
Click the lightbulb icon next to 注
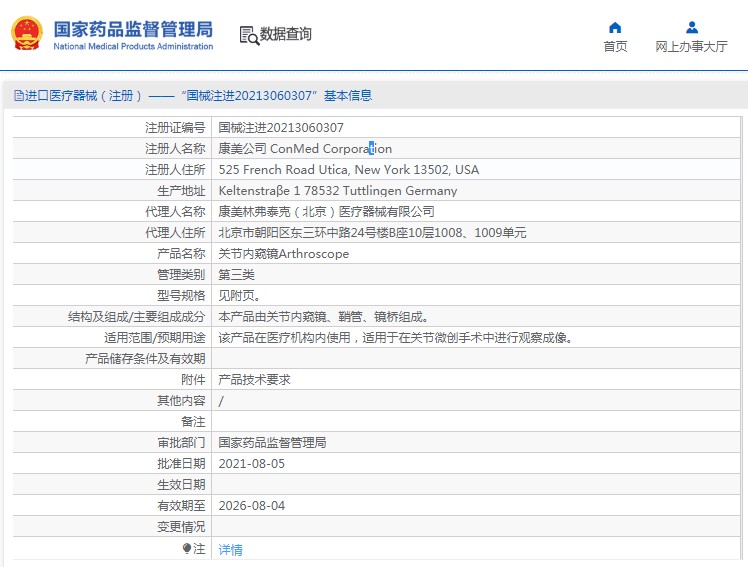coord(187,549)
